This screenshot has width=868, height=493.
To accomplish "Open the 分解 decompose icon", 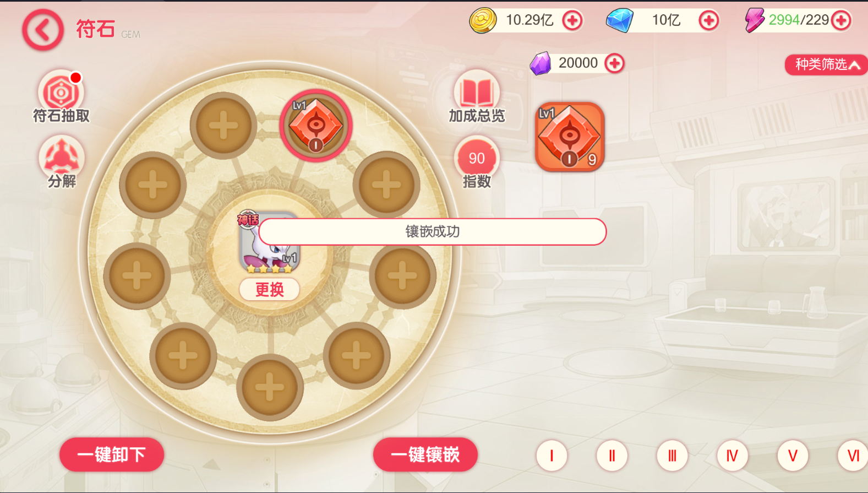I will tap(61, 162).
